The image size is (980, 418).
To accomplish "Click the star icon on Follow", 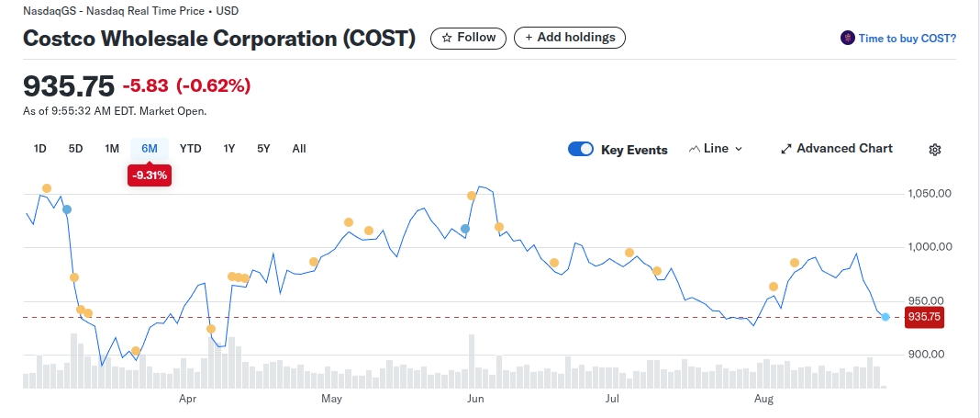I will pos(447,38).
